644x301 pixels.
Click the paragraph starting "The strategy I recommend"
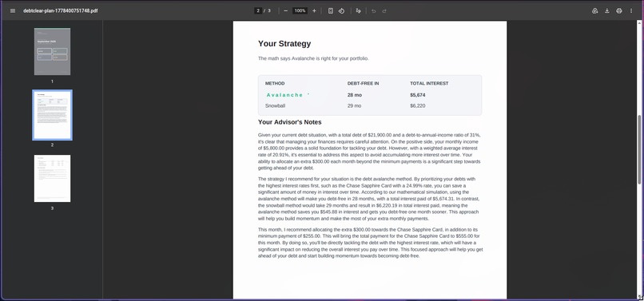click(x=369, y=199)
